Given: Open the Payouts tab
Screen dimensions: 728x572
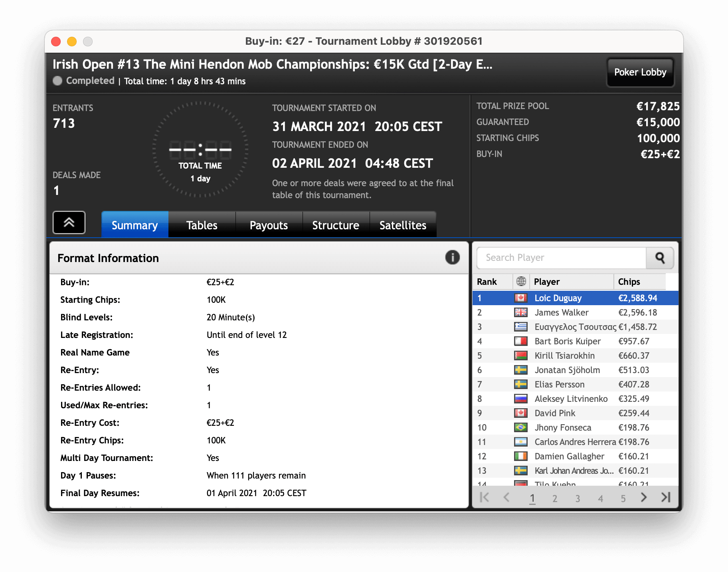Looking at the screenshot, I should [x=269, y=225].
